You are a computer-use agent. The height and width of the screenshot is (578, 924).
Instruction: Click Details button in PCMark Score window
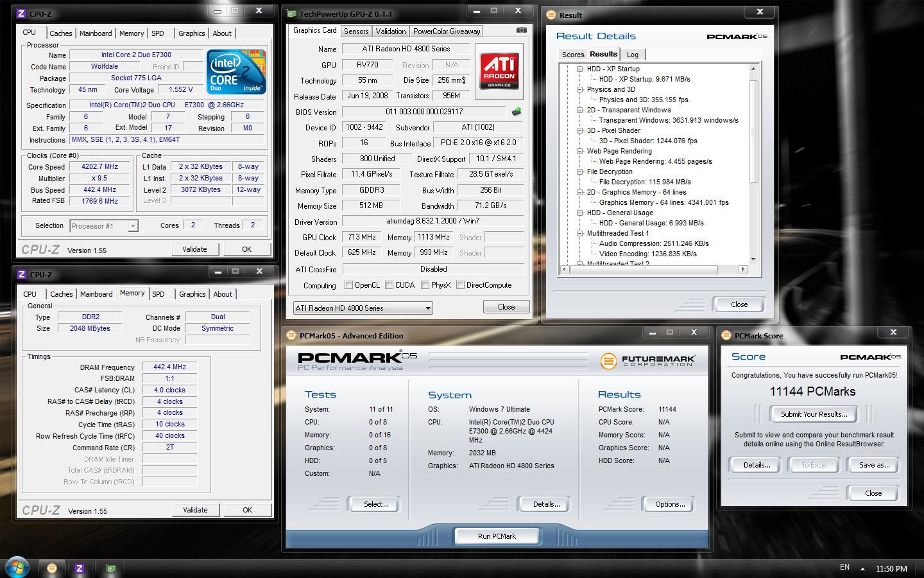pos(757,465)
